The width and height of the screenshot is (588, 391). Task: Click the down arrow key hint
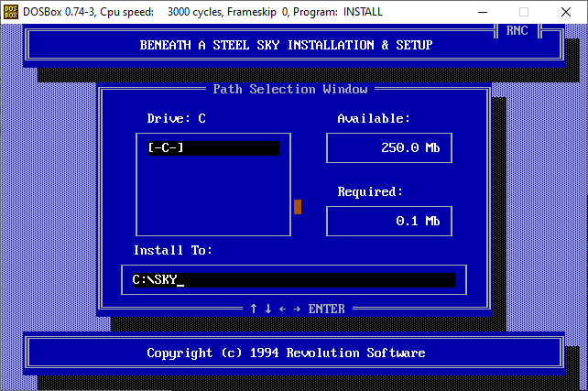click(268, 309)
